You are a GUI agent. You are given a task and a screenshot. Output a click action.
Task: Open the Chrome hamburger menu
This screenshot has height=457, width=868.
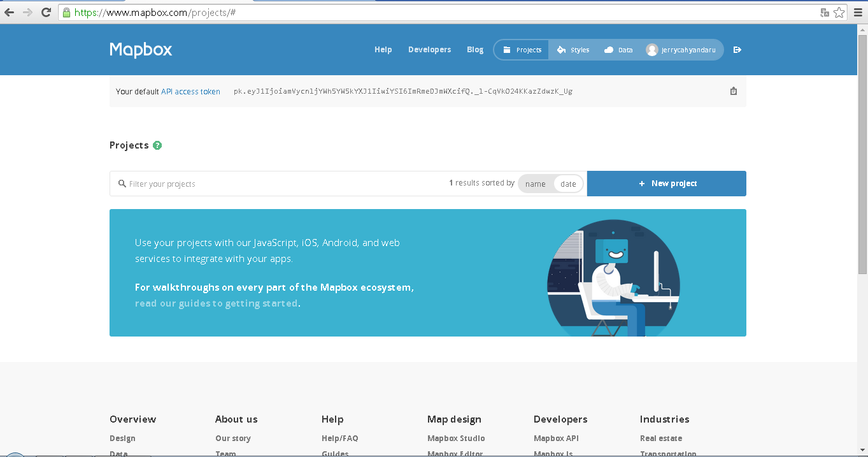click(x=858, y=12)
